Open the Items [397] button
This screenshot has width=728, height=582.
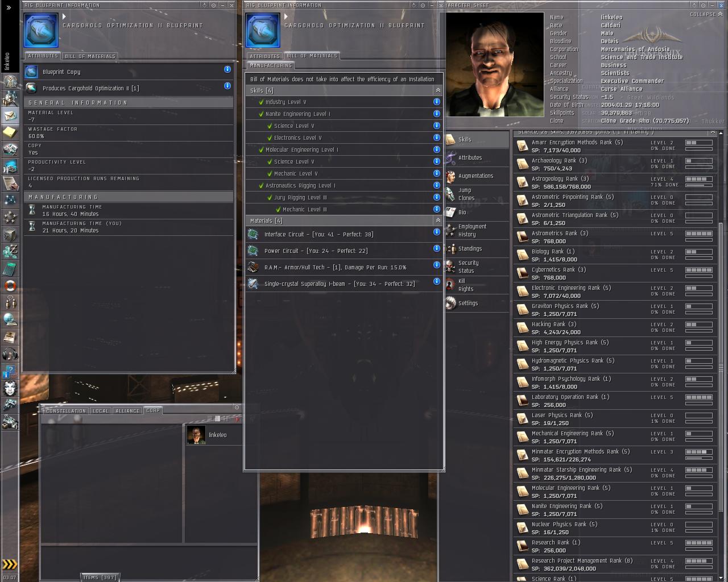[100, 577]
